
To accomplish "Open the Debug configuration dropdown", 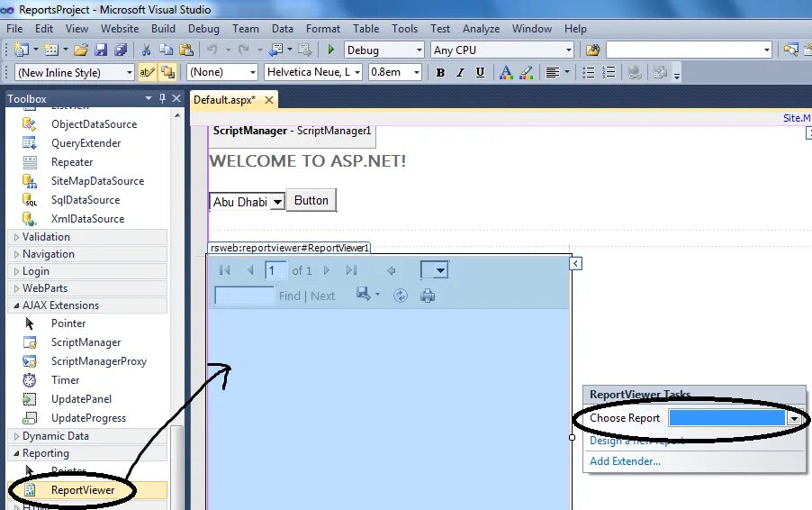I will click(420, 50).
